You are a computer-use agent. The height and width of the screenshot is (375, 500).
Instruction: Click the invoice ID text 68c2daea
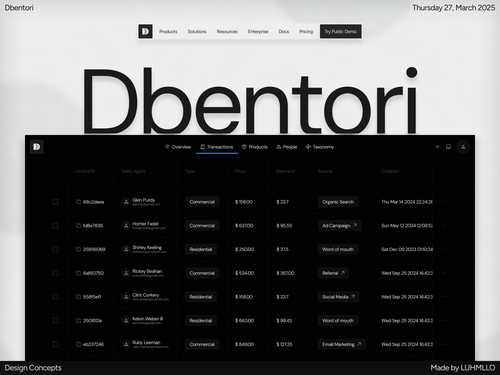click(93, 202)
